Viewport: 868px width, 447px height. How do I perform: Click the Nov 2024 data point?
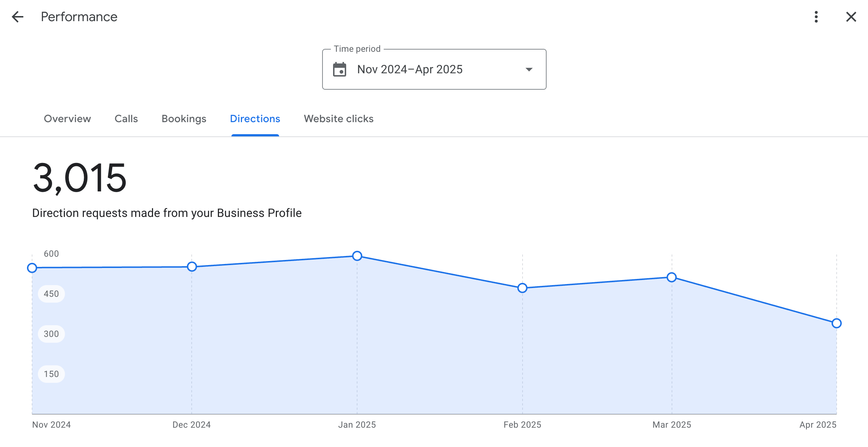click(32, 268)
